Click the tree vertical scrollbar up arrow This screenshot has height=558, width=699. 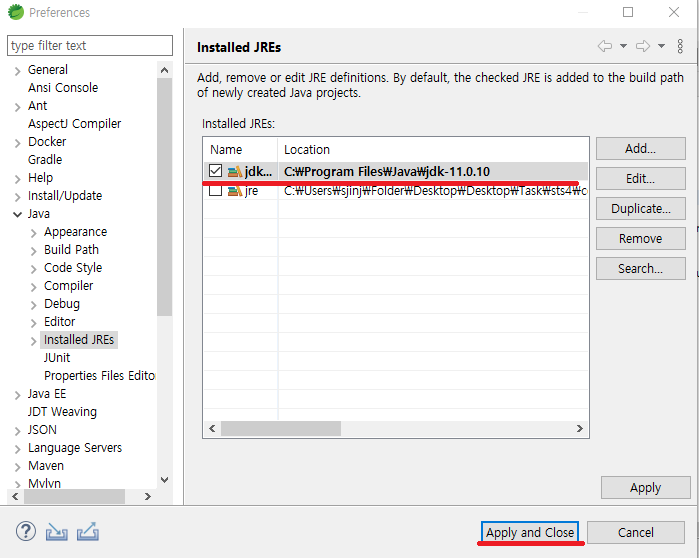(164, 70)
